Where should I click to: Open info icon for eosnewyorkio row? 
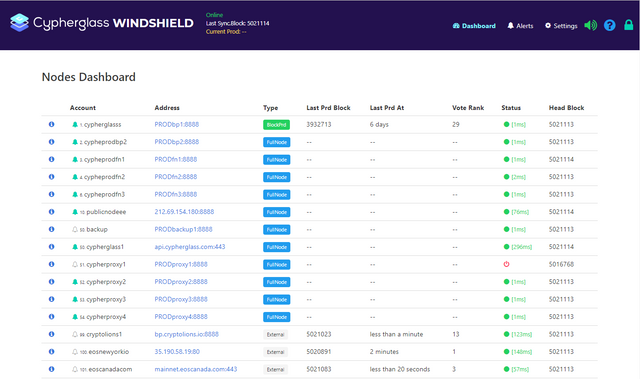pos(51,351)
